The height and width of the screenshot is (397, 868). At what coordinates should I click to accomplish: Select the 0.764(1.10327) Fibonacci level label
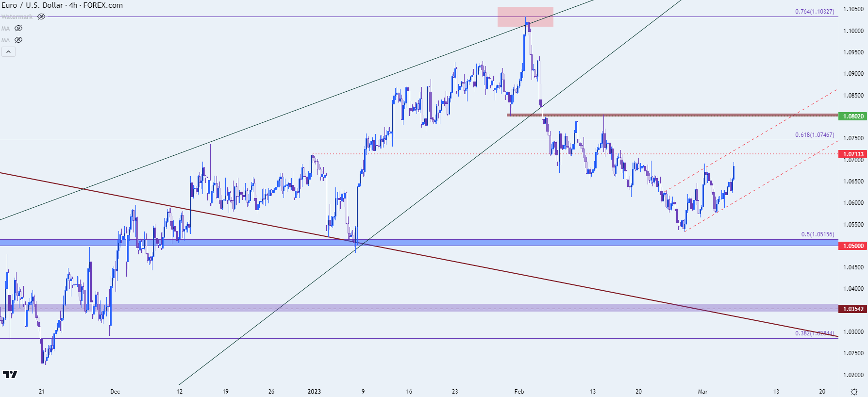(815, 12)
